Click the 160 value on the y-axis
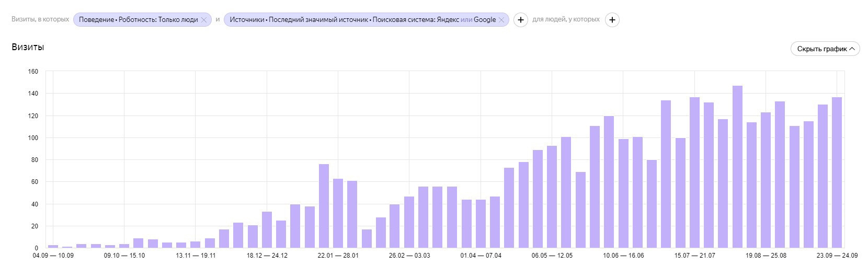The image size is (868, 277). pos(33,72)
